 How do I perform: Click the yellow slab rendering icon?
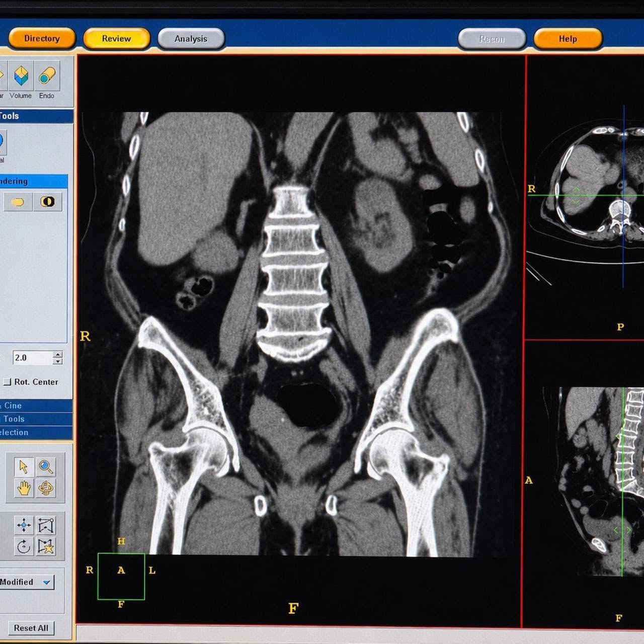18,202
